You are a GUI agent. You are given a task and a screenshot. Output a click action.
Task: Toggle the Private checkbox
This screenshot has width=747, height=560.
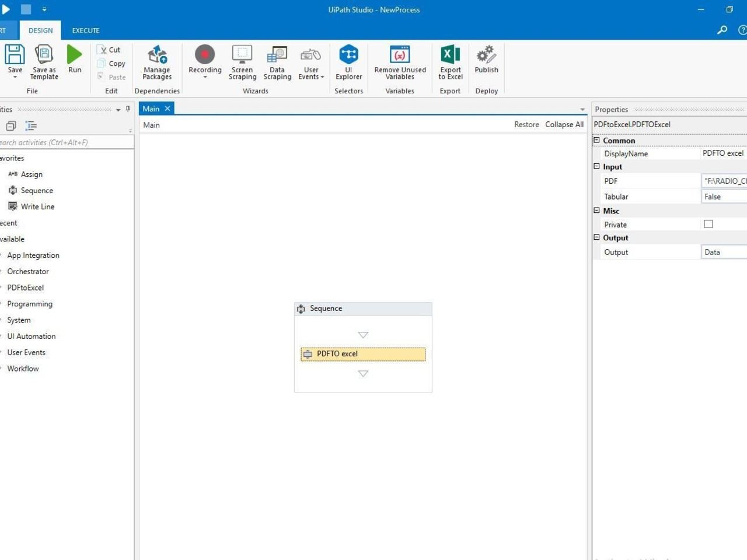click(x=708, y=224)
